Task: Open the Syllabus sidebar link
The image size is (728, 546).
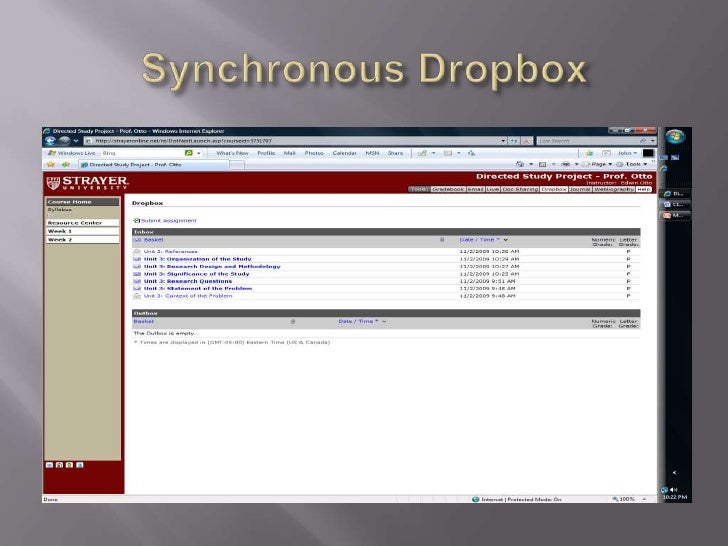Action: coord(59,209)
